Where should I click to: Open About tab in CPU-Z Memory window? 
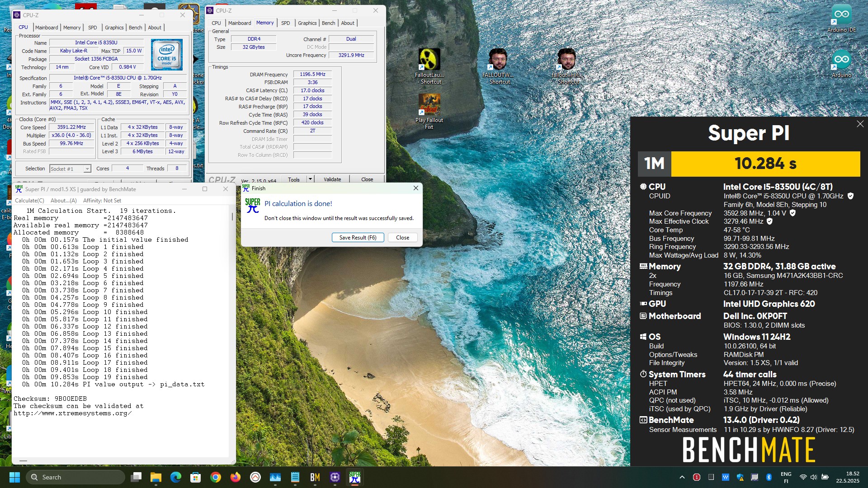(348, 23)
